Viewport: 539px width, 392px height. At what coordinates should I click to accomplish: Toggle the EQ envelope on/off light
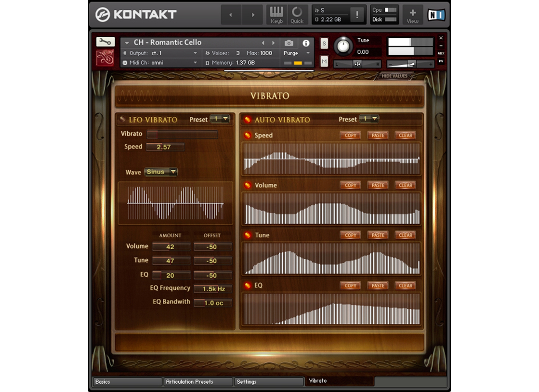click(x=247, y=285)
